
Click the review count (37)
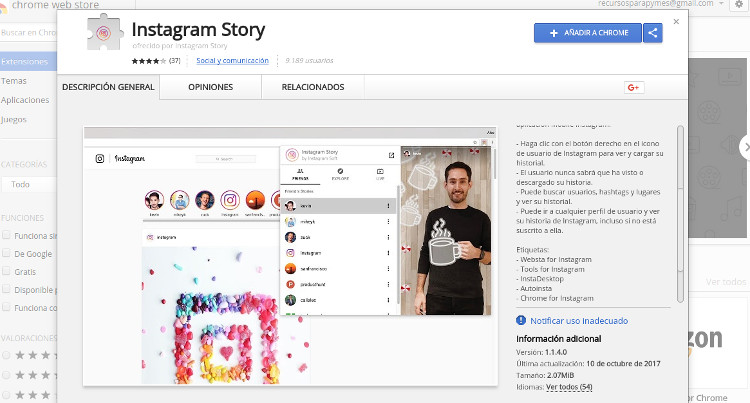(x=175, y=61)
